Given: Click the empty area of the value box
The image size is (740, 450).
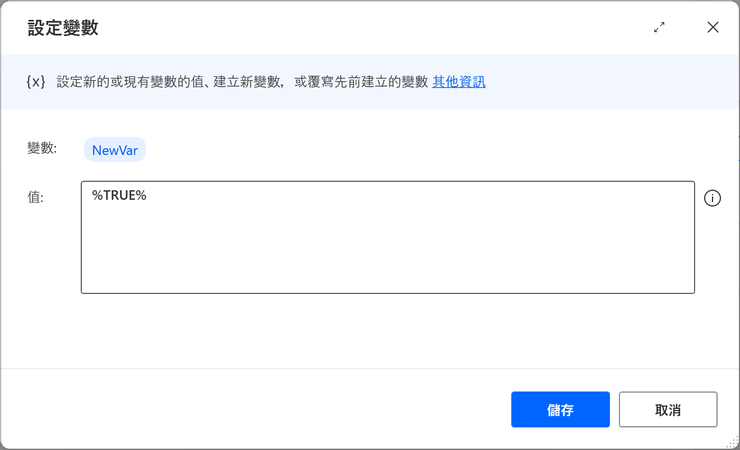Looking at the screenshot, I should click(x=387, y=250).
